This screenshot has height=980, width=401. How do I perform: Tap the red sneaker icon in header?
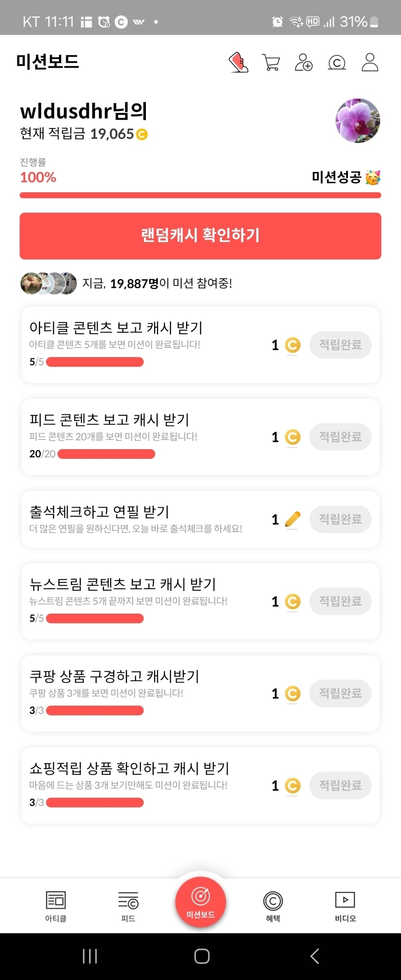[x=238, y=63]
